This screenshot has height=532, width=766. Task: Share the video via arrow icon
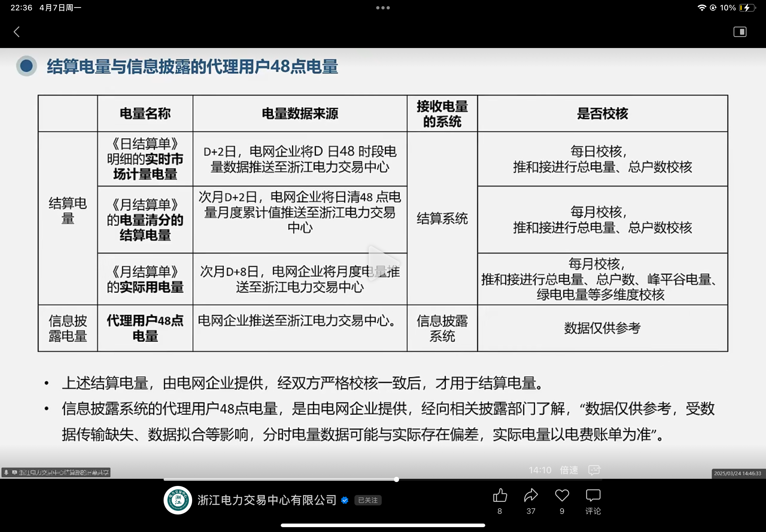coord(531,496)
